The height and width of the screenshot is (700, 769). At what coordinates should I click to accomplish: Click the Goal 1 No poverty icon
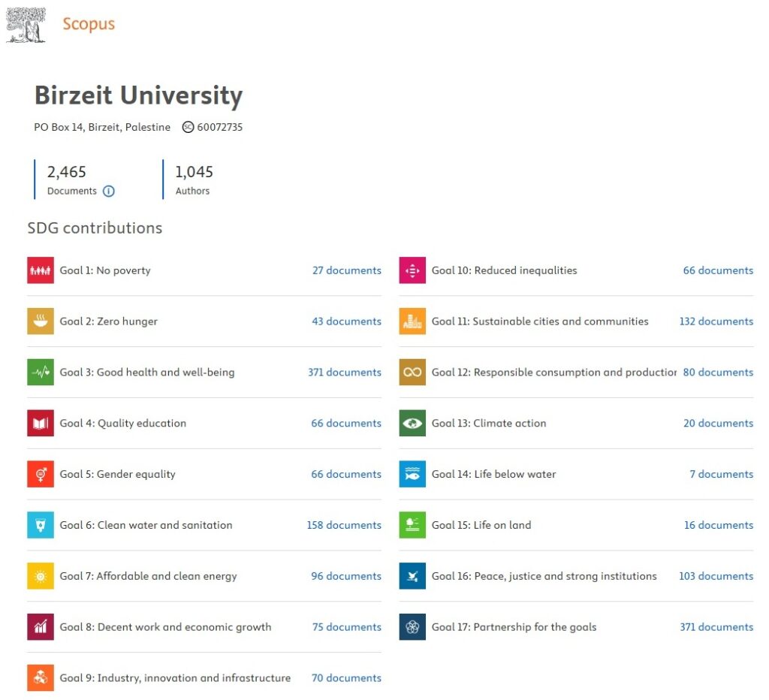[41, 270]
